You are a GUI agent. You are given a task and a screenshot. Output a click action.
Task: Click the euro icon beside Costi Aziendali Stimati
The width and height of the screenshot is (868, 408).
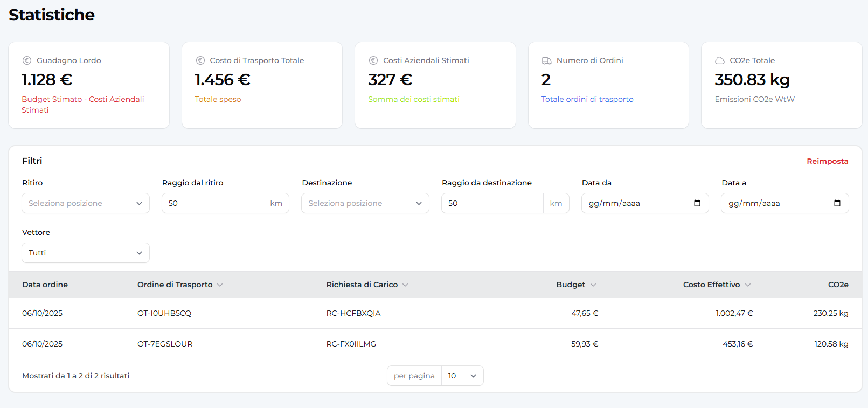pos(373,60)
